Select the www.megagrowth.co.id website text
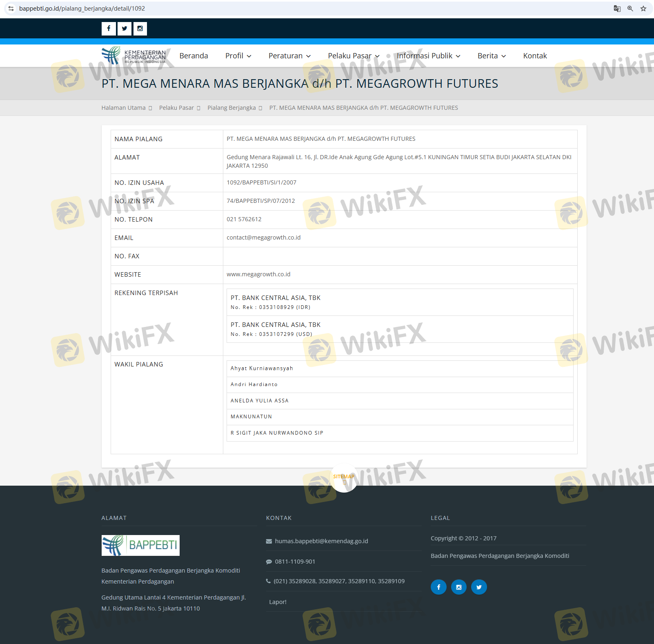This screenshot has width=654, height=644. click(259, 274)
